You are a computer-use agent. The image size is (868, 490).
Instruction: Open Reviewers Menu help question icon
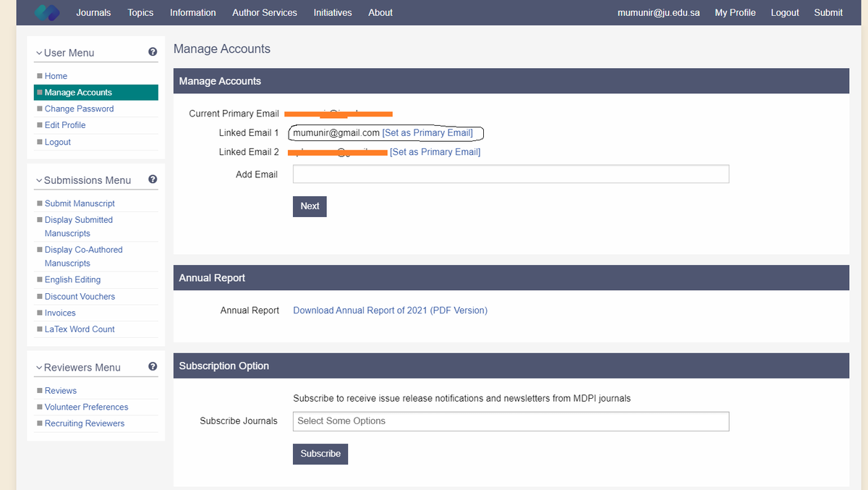153,367
